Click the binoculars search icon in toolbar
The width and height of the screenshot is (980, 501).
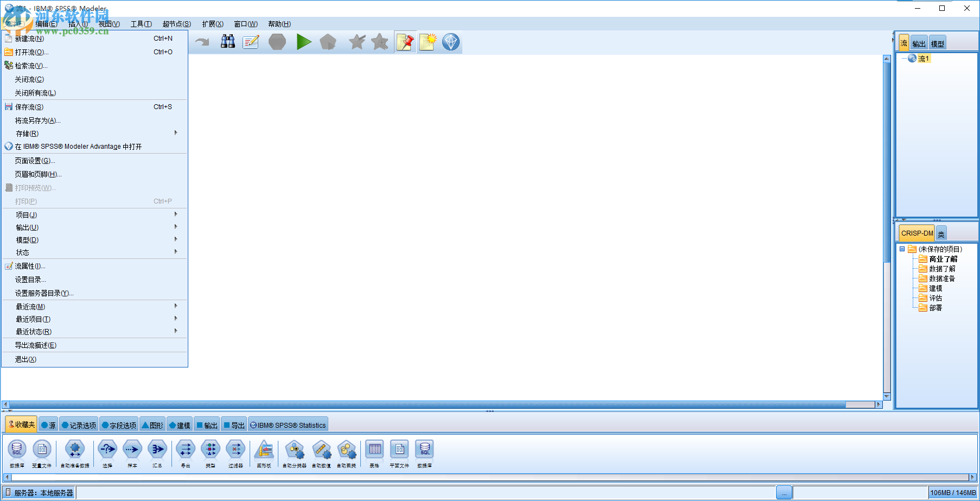pyautogui.click(x=228, y=42)
